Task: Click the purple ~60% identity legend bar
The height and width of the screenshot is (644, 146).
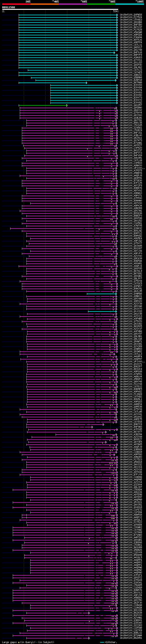Action: pos(73,4)
